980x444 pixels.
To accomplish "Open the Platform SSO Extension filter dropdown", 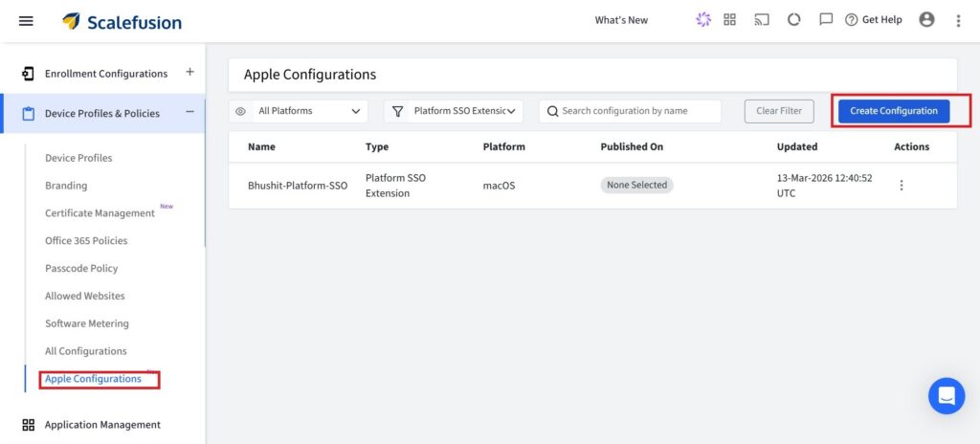I will click(x=454, y=111).
